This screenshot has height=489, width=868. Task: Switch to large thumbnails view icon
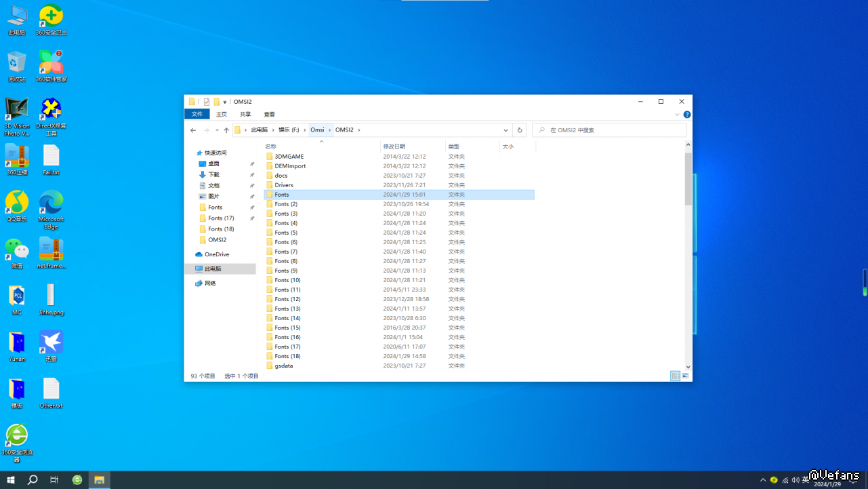[x=685, y=376]
